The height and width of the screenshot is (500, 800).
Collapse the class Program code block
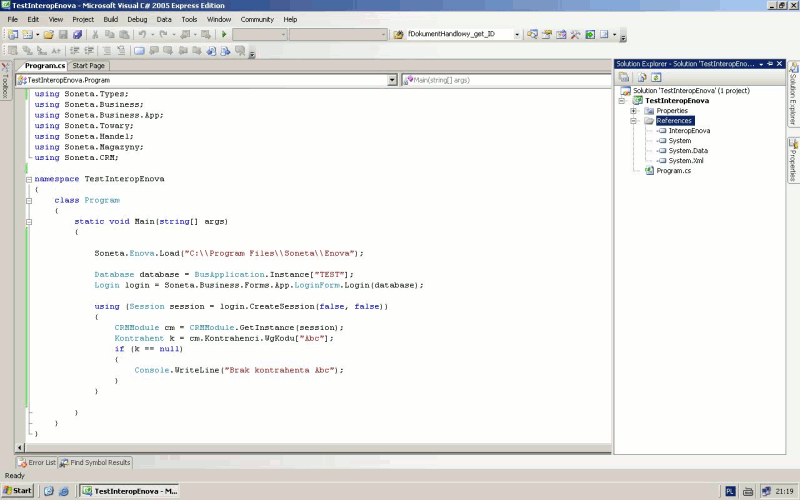point(29,201)
